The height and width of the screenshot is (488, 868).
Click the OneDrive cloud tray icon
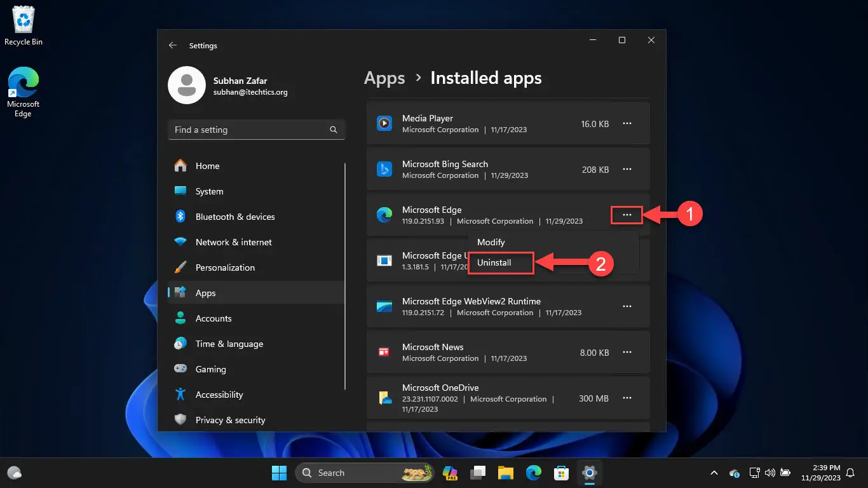[735, 473]
